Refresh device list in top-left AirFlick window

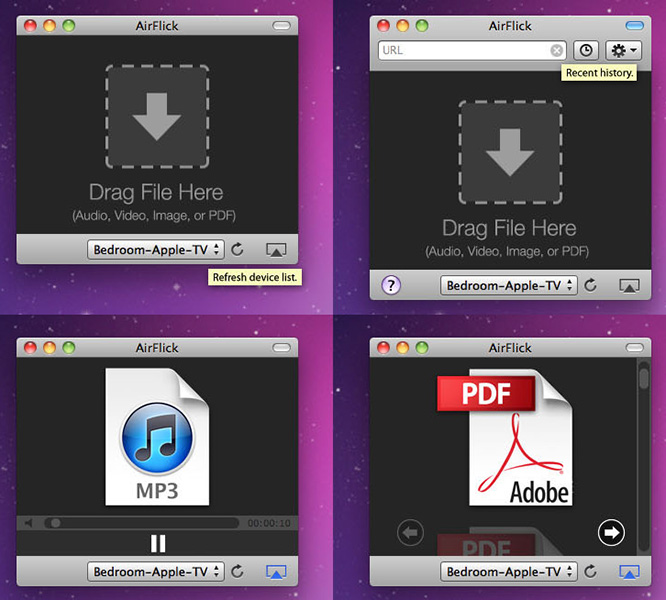click(x=237, y=249)
